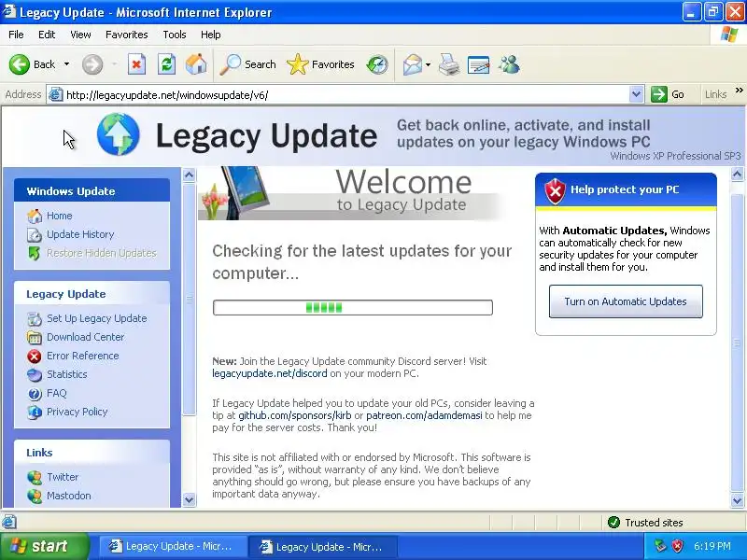Click the Statistics pie chart icon
Image resolution: width=747 pixels, height=560 pixels.
(x=35, y=375)
